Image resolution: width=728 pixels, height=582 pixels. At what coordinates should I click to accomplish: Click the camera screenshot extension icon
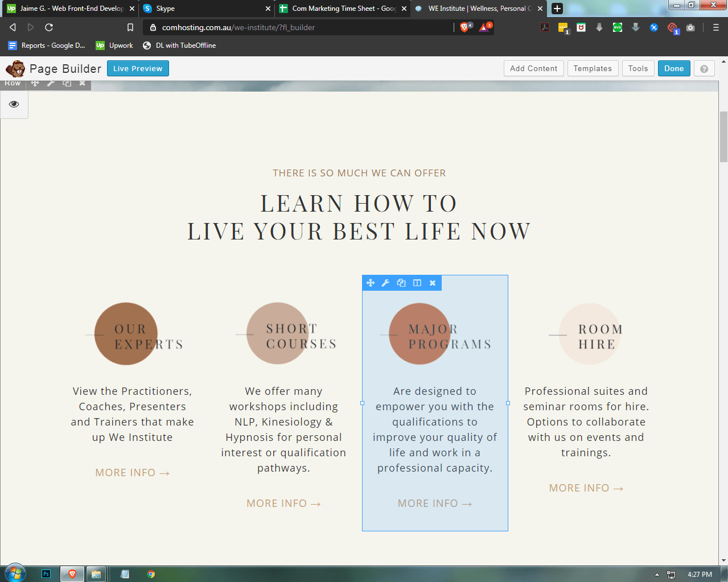[x=690, y=27]
